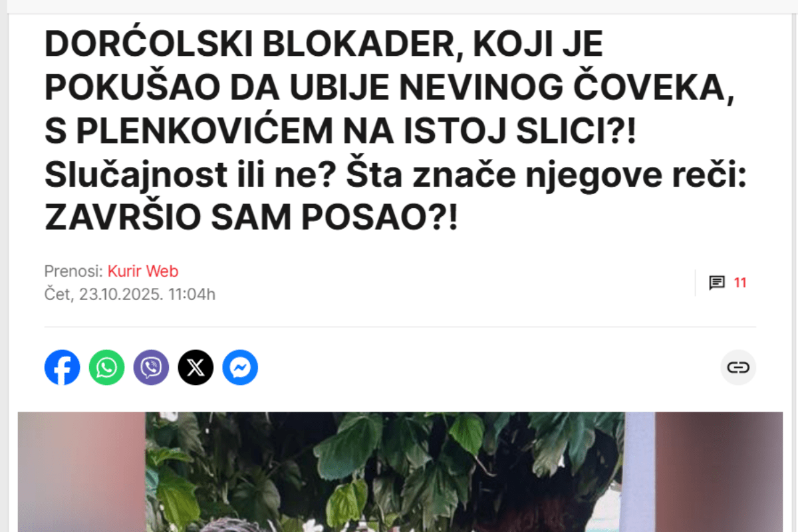This screenshot has height=532, width=798.
Task: Post the article to X
Action: (x=196, y=367)
